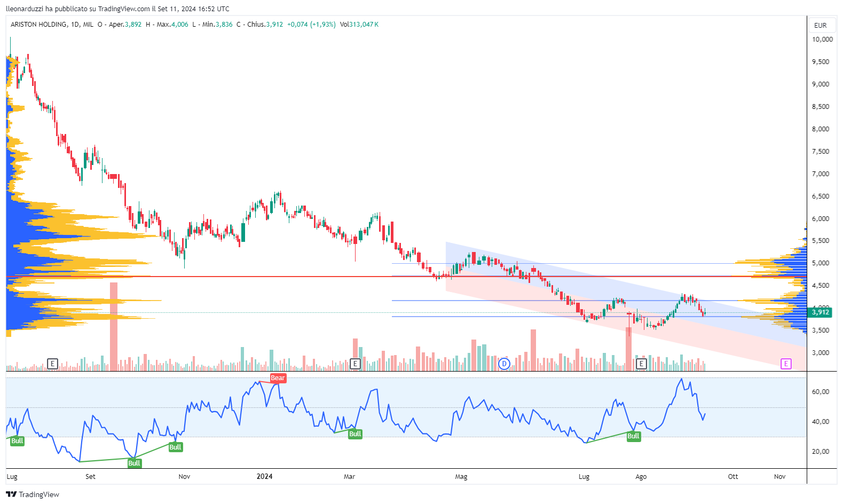Click the Bull label at RSI panel start

pos(17,440)
